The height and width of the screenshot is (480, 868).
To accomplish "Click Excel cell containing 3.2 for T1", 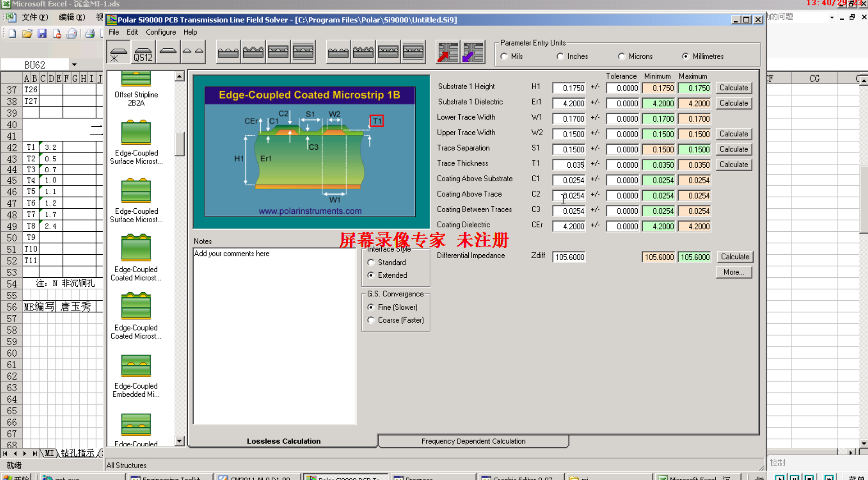I will click(x=51, y=147).
